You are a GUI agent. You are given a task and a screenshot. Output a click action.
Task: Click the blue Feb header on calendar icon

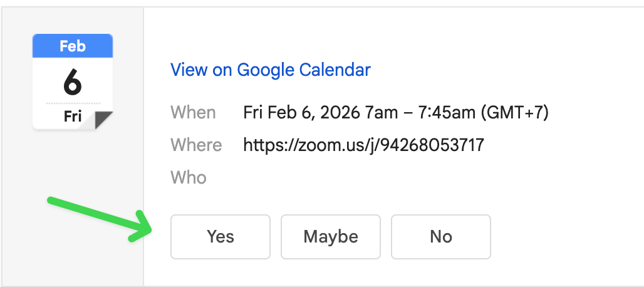click(73, 46)
